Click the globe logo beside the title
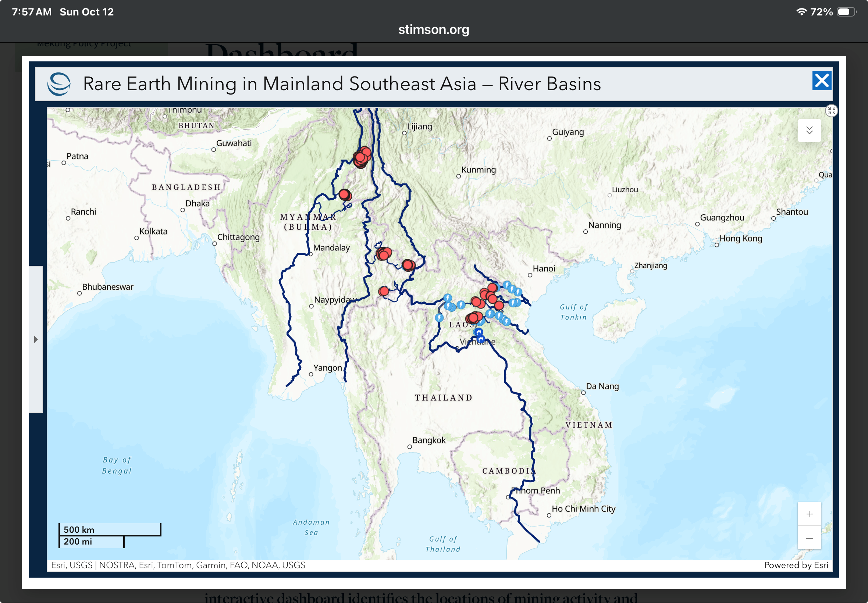The width and height of the screenshot is (868, 603). click(59, 84)
